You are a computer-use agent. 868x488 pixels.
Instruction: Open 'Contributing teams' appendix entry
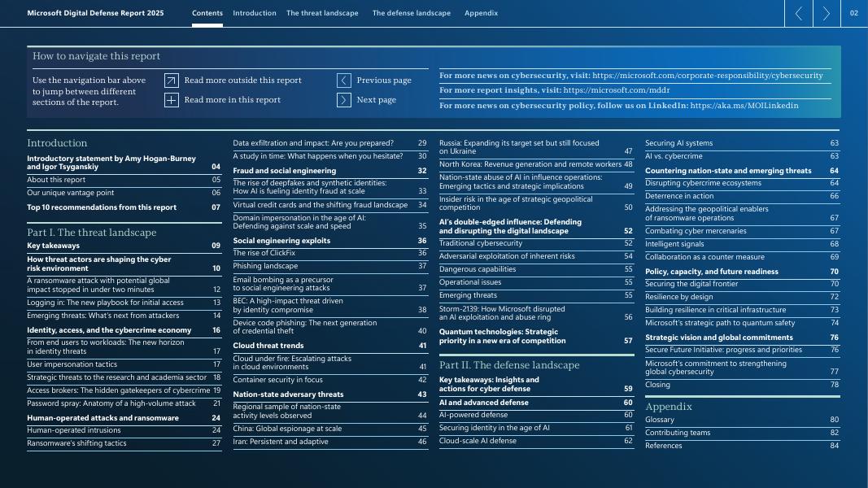tap(742, 434)
